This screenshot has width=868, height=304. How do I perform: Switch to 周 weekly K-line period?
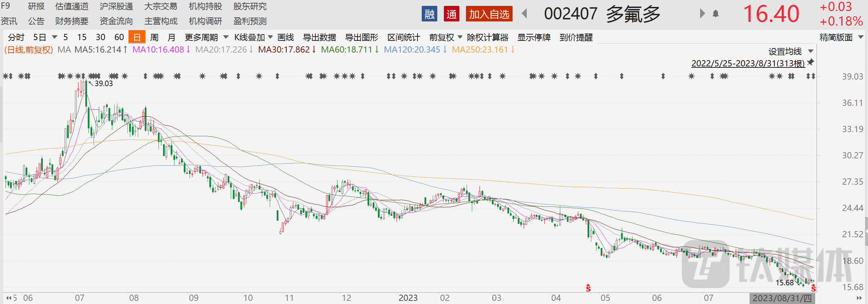point(154,37)
